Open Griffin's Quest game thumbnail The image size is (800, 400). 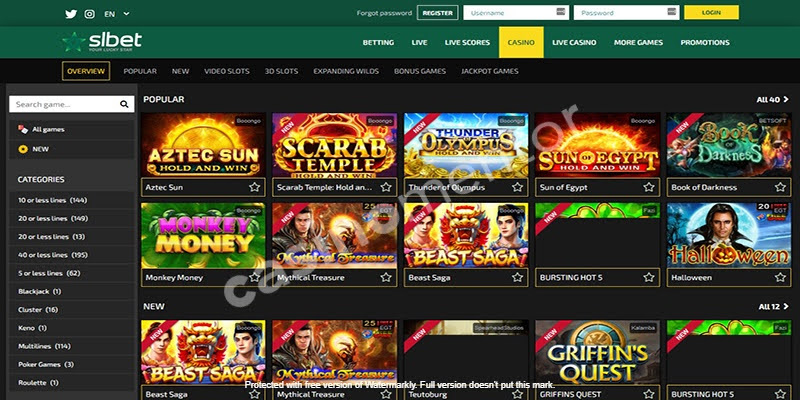[597, 353]
